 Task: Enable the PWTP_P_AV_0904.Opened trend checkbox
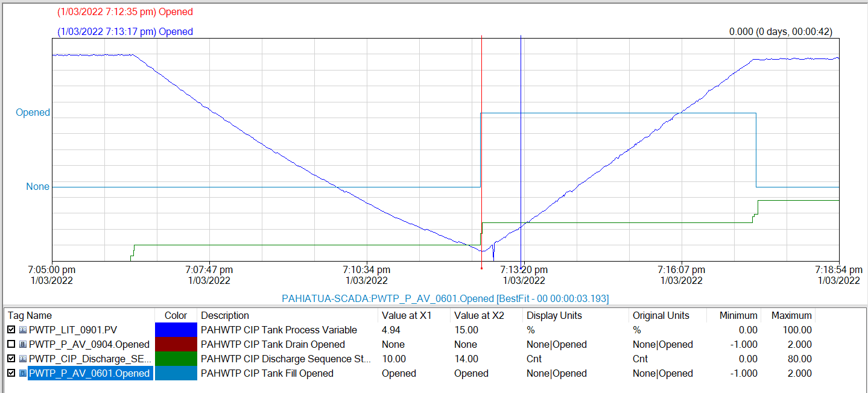tap(11, 344)
